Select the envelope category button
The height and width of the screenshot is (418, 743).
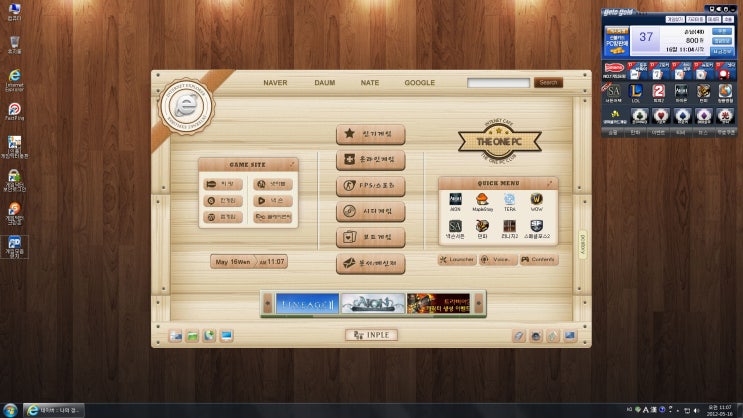coord(371,264)
